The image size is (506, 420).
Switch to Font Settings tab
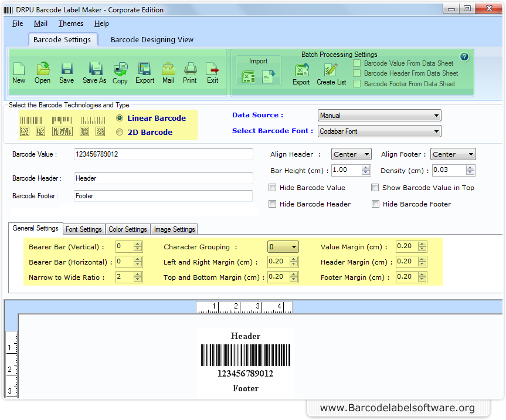pos(84,229)
